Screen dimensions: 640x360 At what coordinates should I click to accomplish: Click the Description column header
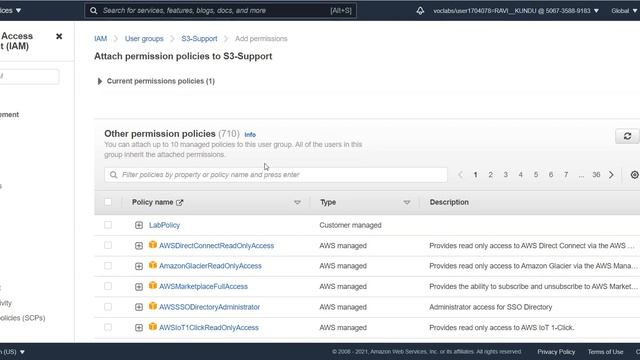(x=449, y=202)
